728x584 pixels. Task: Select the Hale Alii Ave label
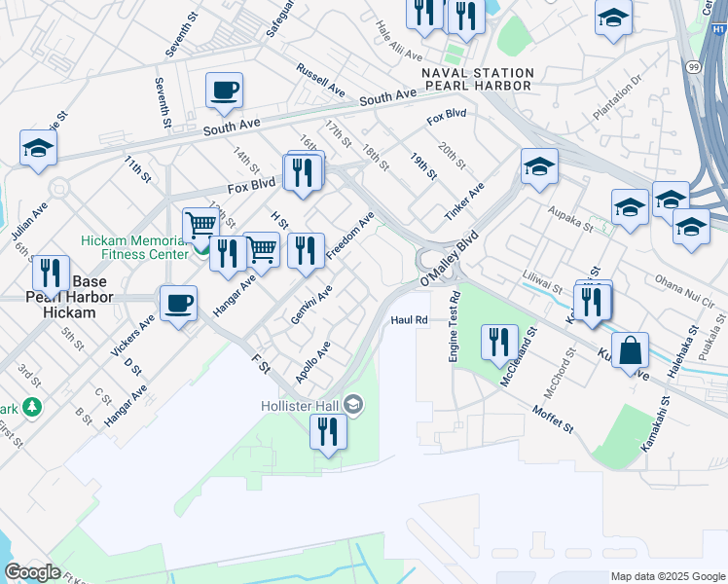(399, 41)
